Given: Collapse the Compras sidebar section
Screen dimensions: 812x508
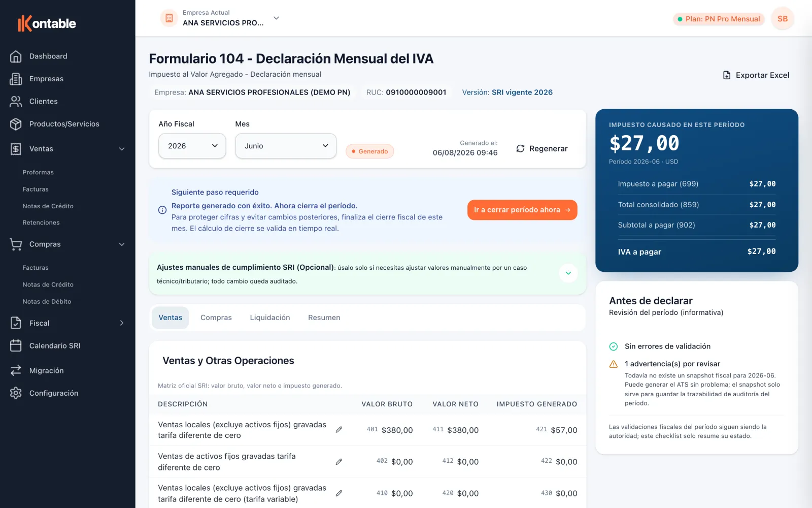Looking at the screenshot, I should pos(122,244).
